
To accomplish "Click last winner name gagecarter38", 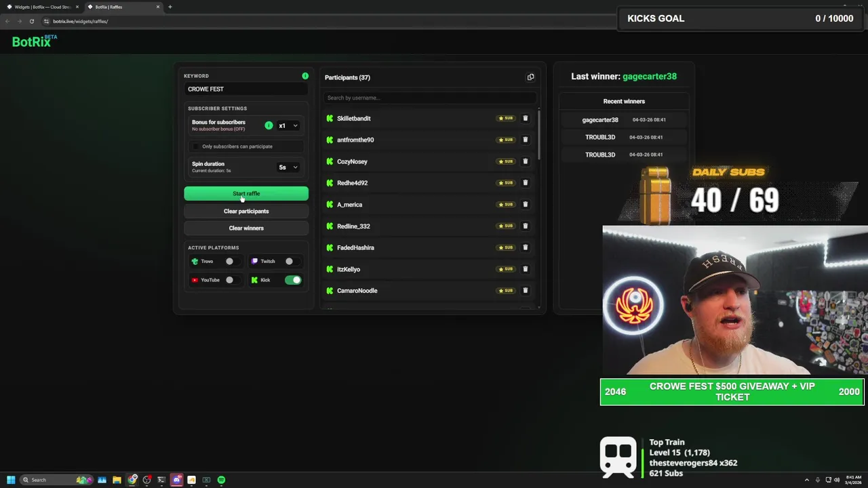I will (x=650, y=77).
